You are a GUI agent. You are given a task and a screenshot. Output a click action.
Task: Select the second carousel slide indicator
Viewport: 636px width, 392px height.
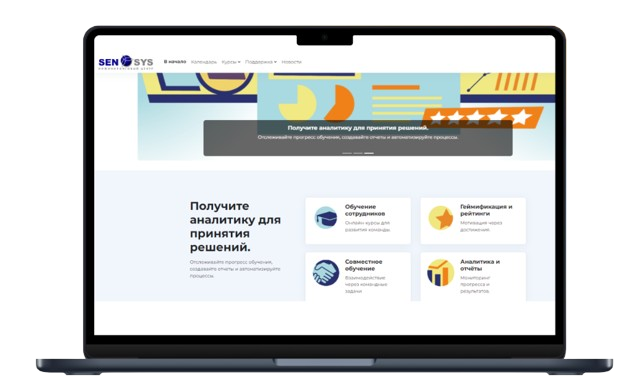pos(358,153)
